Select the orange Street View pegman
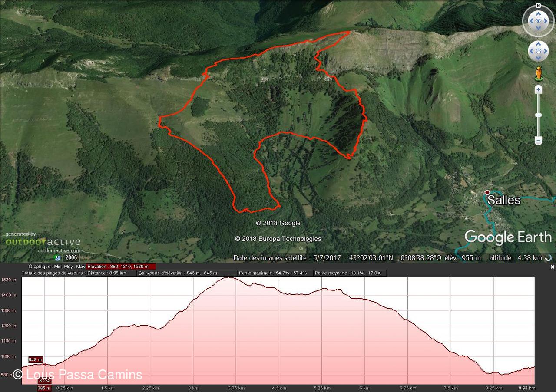Screen dimensions: 556x392 coord(539,73)
